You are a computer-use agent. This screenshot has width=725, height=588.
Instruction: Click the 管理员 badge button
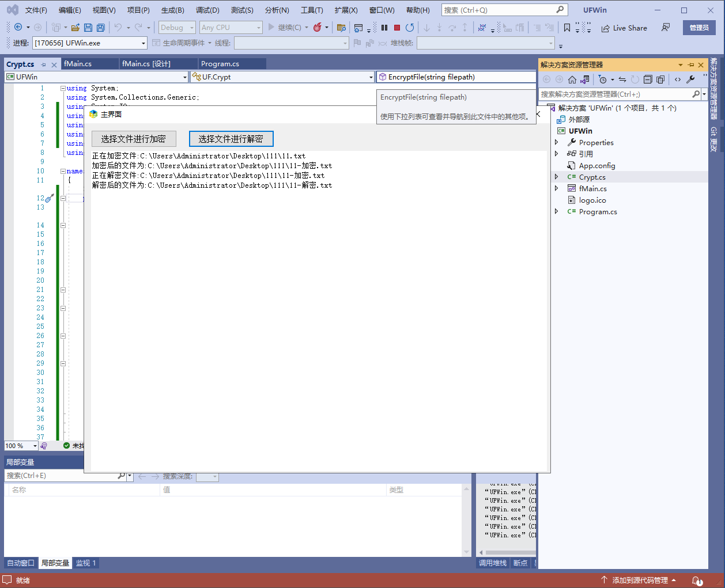[699, 28]
